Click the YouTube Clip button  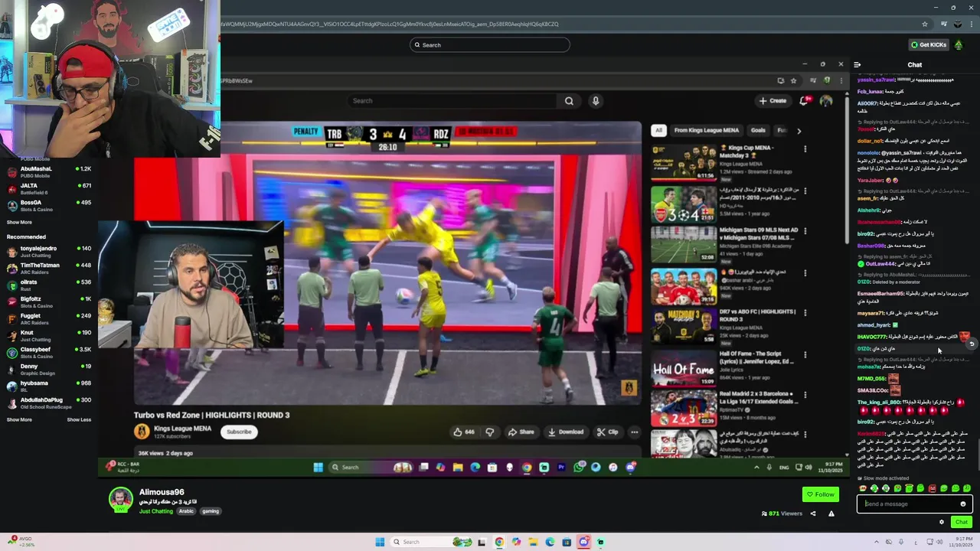pos(608,432)
